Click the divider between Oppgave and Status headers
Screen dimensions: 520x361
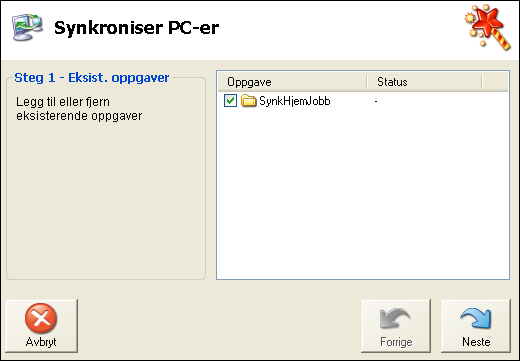click(367, 82)
